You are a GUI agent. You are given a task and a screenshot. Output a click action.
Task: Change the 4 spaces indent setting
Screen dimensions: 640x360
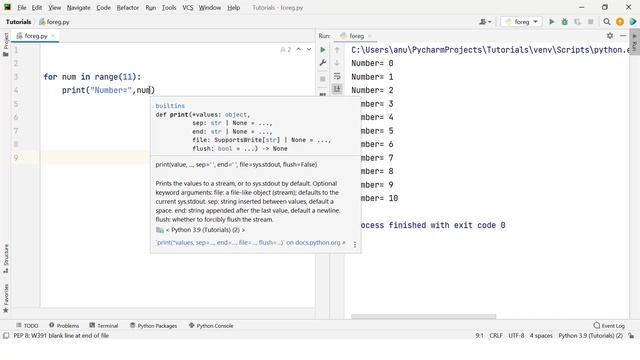click(x=541, y=336)
